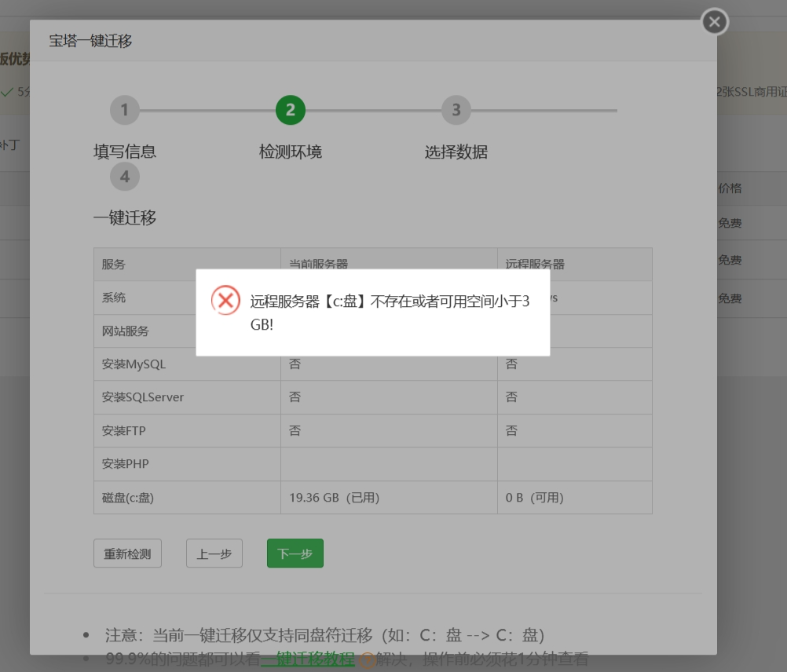Click the 一键迁移 step label
787x672 pixels.
[124, 217]
